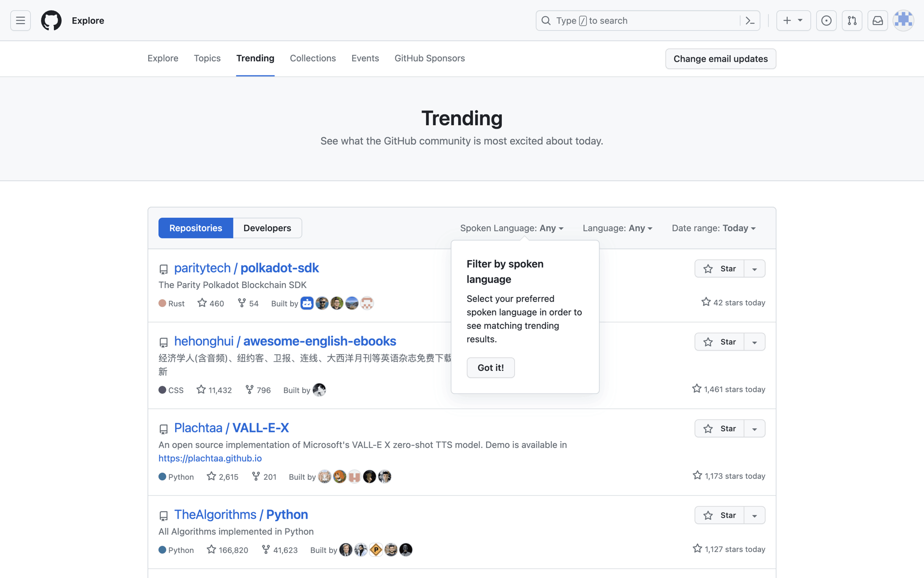Open the Date range: Today dropdown
This screenshot has width=924, height=578.
[714, 228]
